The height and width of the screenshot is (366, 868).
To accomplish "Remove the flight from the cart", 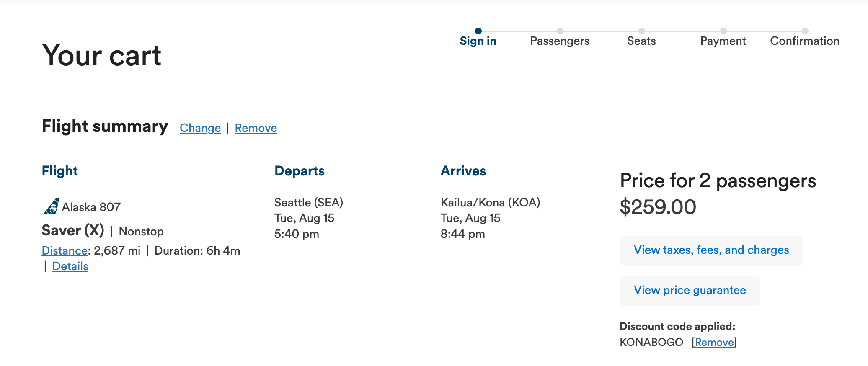I will [x=256, y=128].
